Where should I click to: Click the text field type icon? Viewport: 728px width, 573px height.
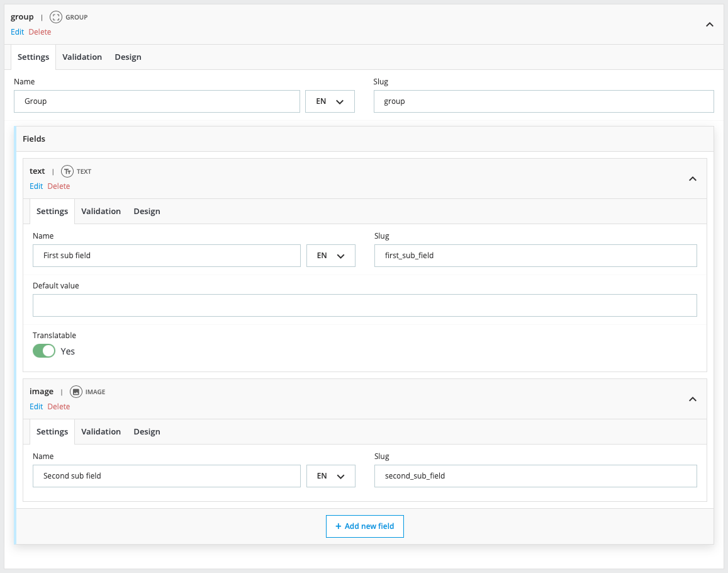[x=67, y=171]
